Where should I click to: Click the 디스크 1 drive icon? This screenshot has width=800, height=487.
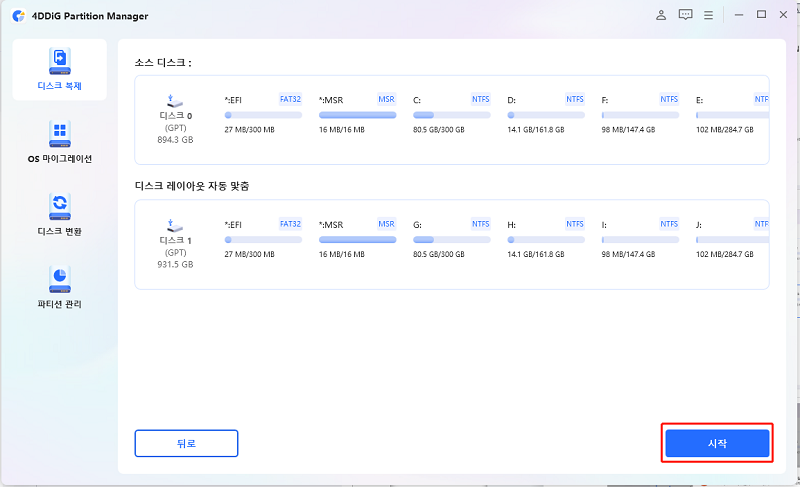click(174, 225)
